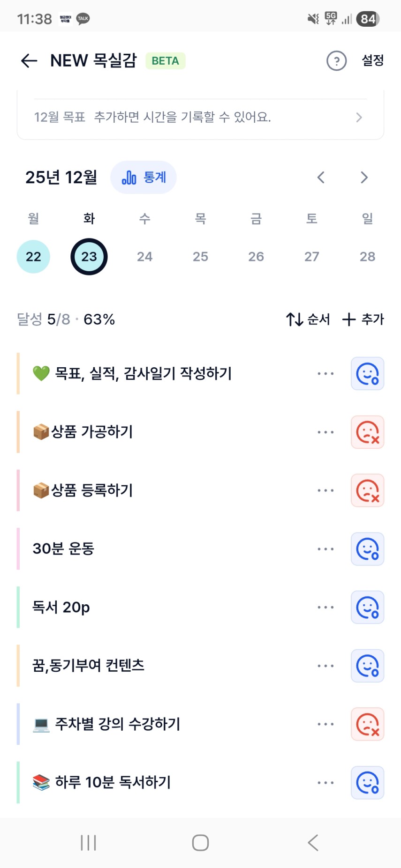Open more options for 30분 운동
This screenshot has width=401, height=868.
(325, 549)
